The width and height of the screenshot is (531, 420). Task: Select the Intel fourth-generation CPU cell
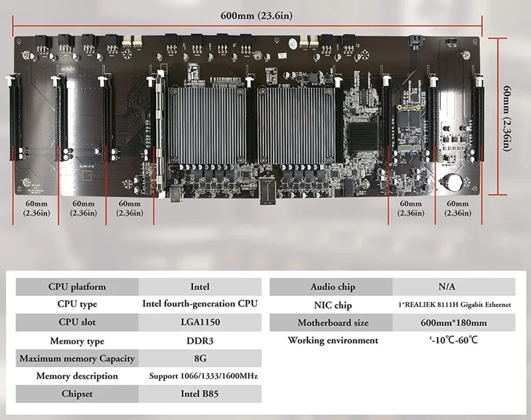pos(200,305)
